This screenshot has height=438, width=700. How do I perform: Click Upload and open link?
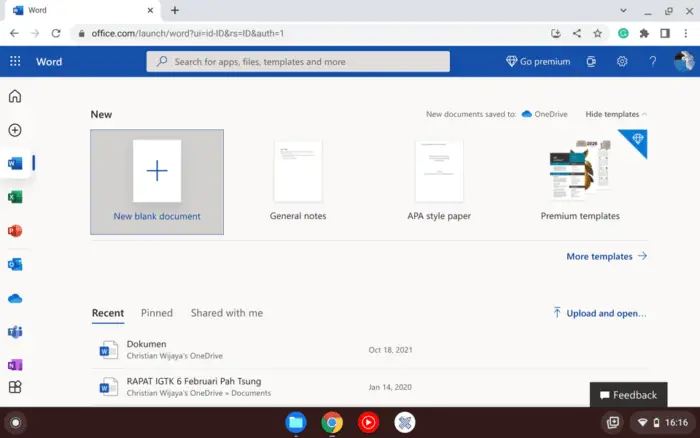click(x=600, y=313)
